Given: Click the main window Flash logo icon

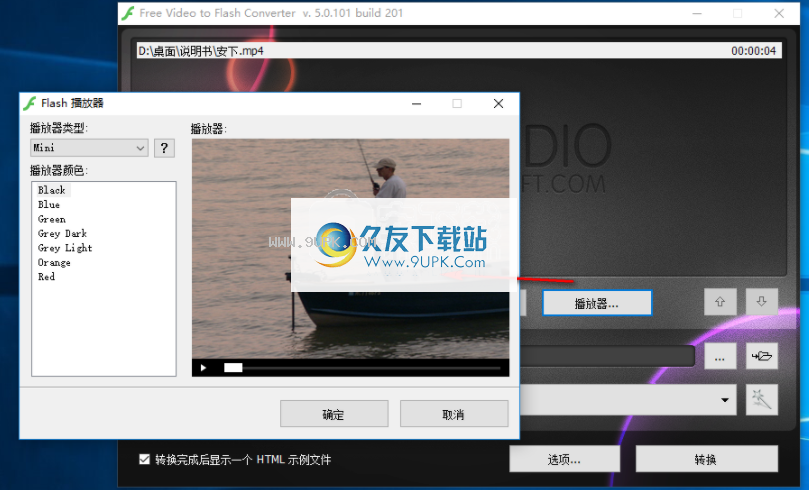Looking at the screenshot, I should 127,13.
